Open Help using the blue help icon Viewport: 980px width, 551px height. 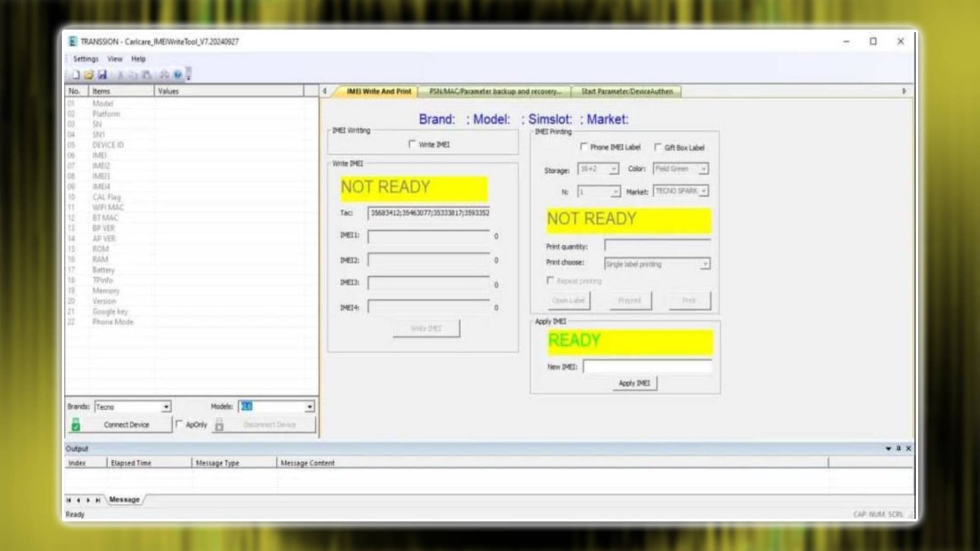click(177, 73)
